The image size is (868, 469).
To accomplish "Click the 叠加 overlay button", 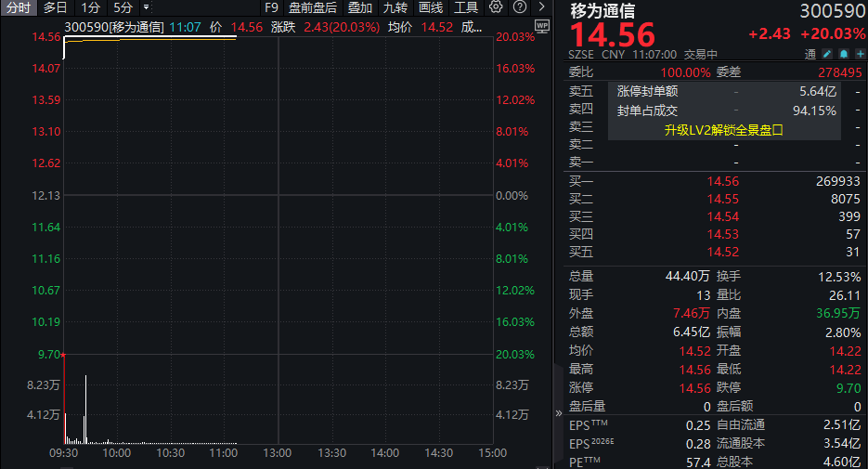I will (360, 7).
